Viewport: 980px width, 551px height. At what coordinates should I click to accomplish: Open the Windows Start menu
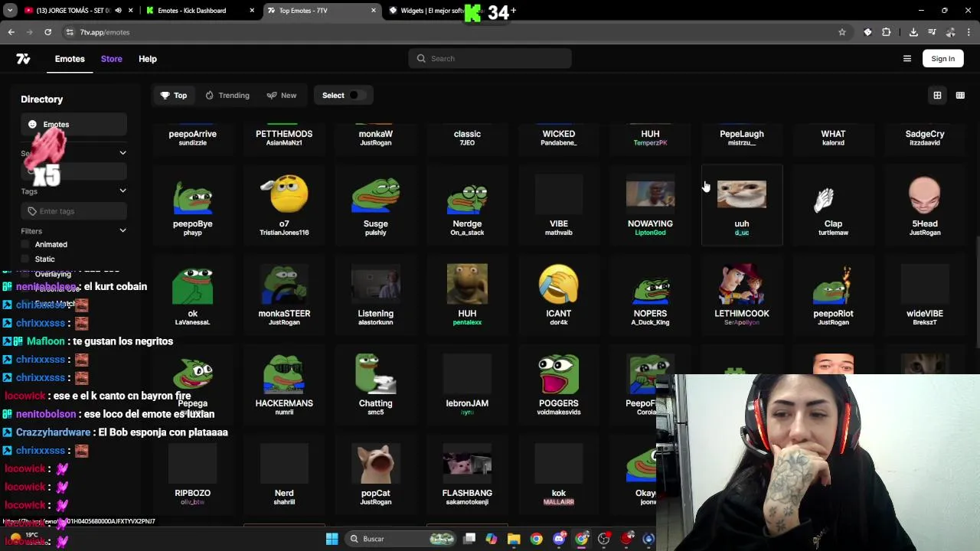(x=332, y=539)
